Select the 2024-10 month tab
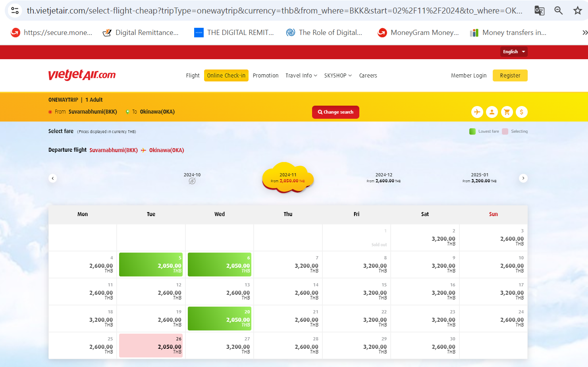This screenshot has width=588, height=367. (x=192, y=178)
